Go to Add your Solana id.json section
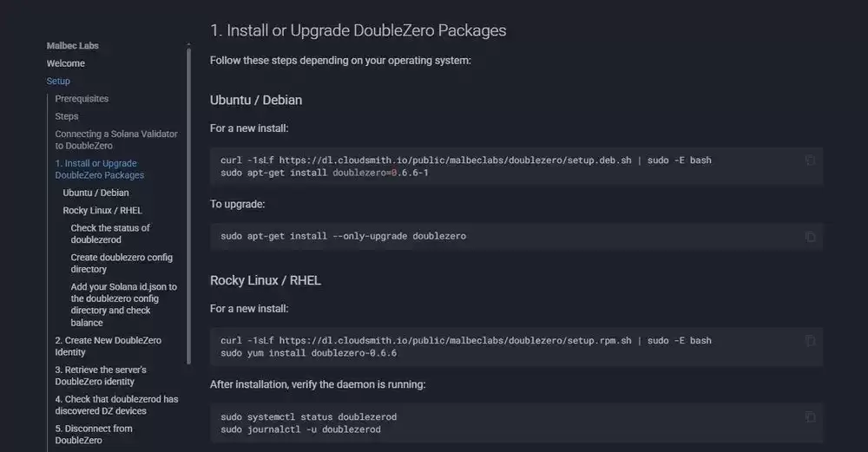 [123, 305]
